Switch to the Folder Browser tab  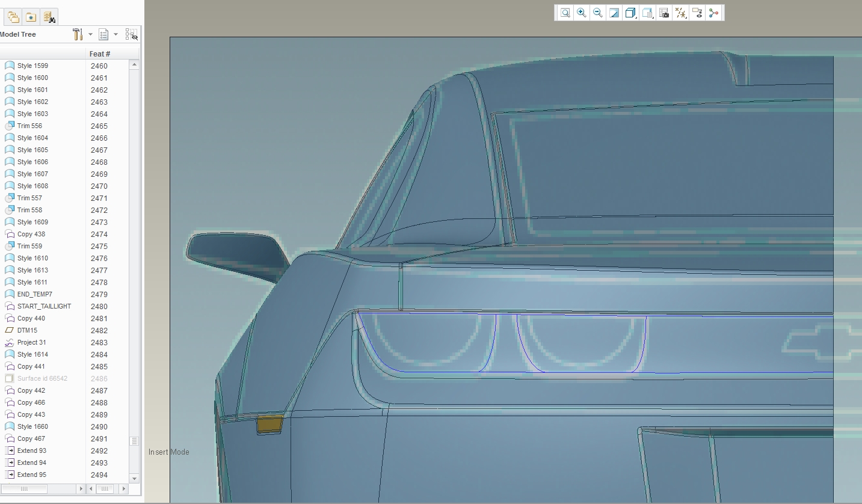click(x=13, y=17)
